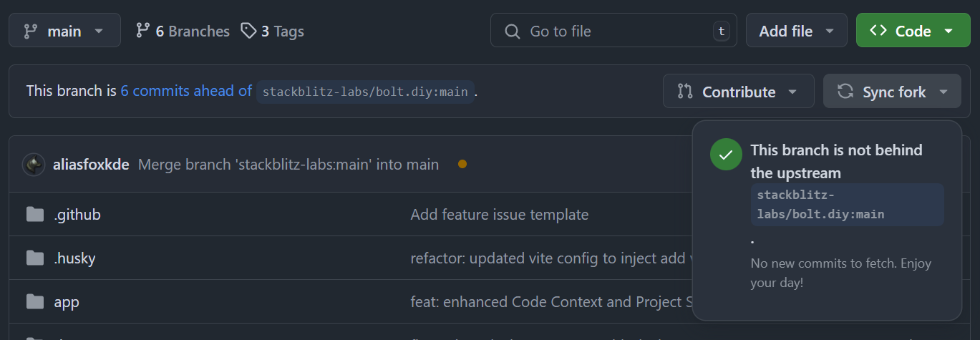This screenshot has width=980, height=340.
Task: Open the app folder
Action: (x=67, y=302)
